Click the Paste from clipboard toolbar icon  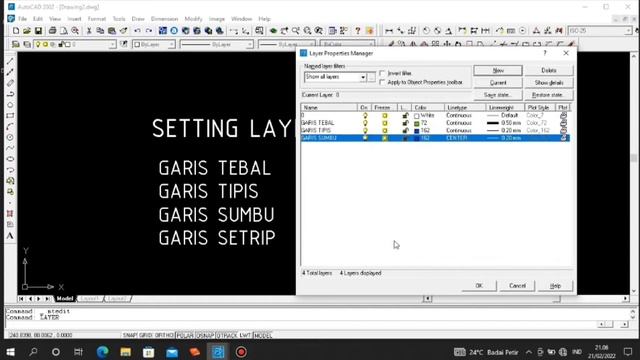tap(111, 31)
